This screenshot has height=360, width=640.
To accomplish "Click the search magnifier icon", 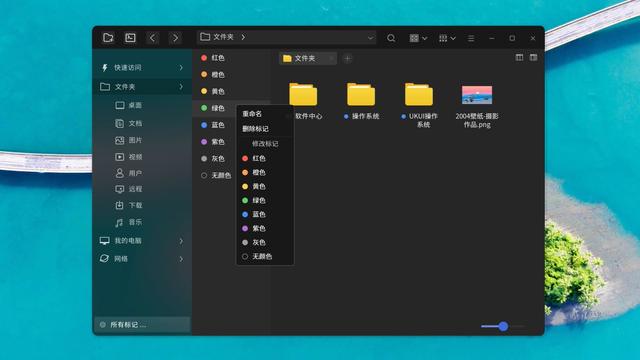I will coord(391,38).
